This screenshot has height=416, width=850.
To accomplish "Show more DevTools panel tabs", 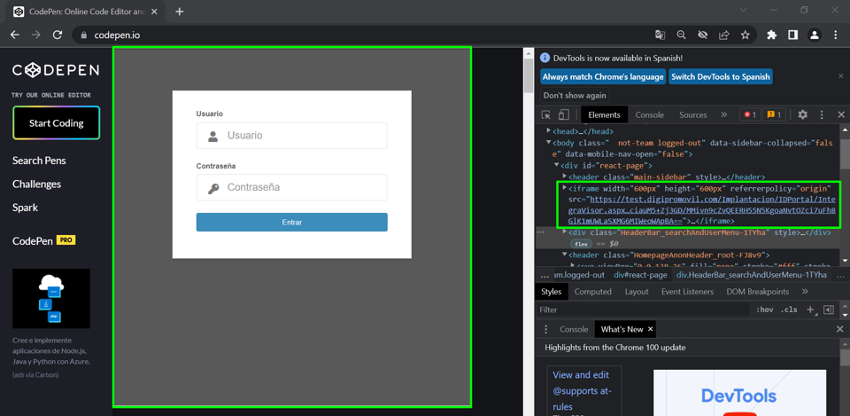I will pyautogui.click(x=723, y=115).
